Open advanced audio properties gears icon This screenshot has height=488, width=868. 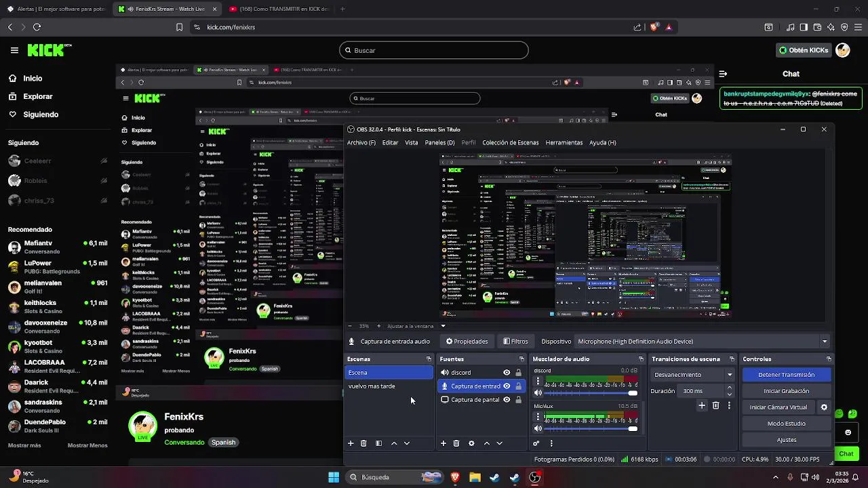536,443
